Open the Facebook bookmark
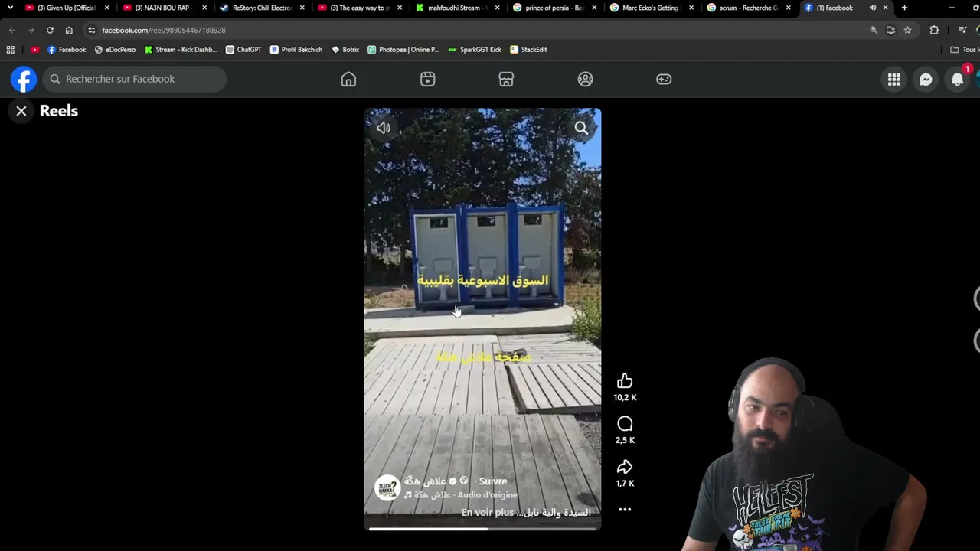980x551 pixels. (67, 50)
